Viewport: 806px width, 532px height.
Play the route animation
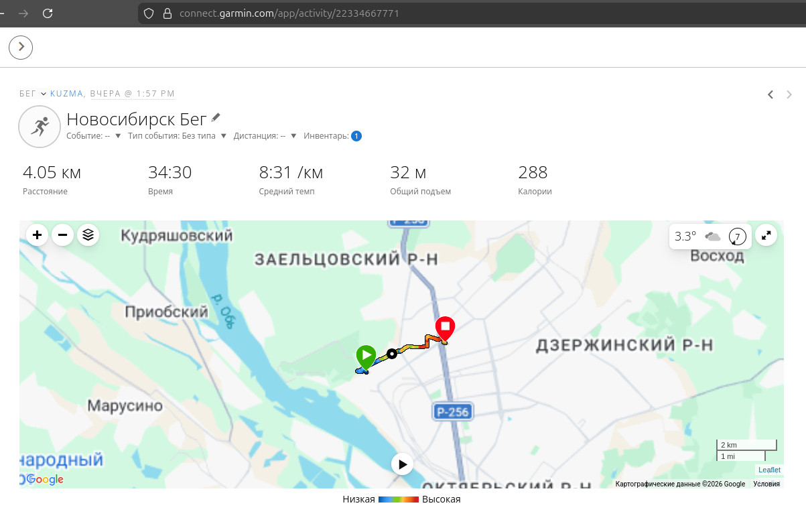click(402, 464)
